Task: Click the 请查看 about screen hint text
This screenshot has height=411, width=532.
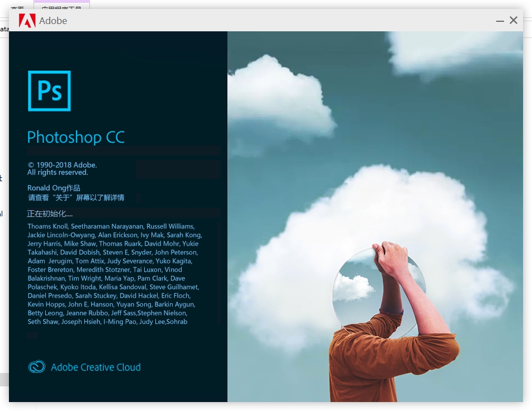Action: (x=76, y=197)
